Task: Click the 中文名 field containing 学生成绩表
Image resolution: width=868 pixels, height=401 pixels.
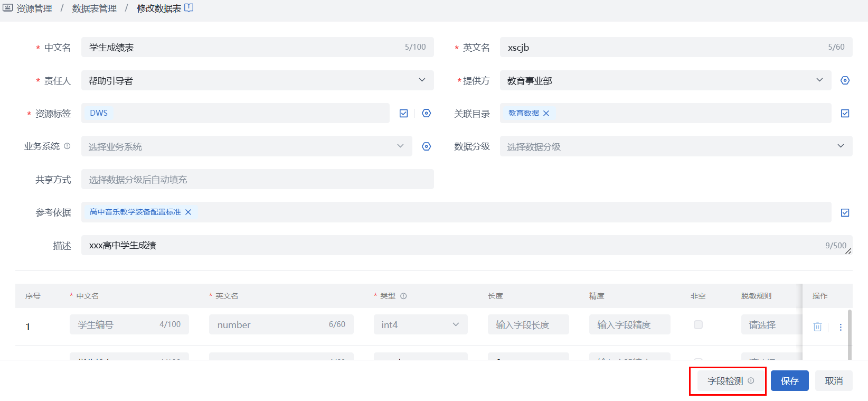Action: [258, 47]
